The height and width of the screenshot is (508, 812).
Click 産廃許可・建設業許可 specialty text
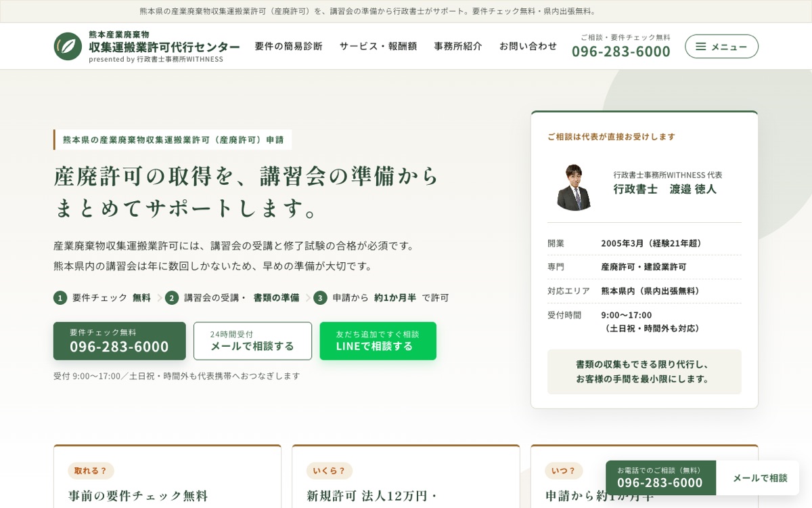click(x=644, y=267)
